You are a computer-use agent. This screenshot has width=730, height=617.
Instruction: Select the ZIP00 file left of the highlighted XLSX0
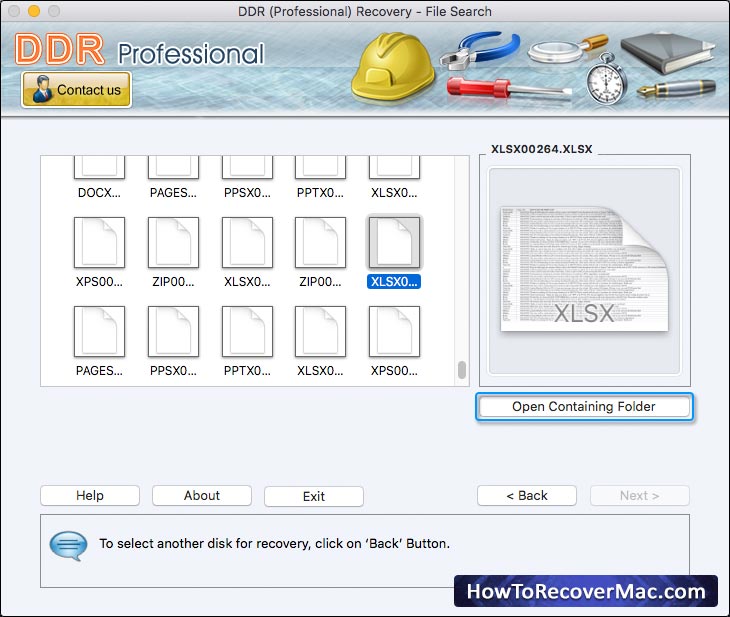coord(320,252)
